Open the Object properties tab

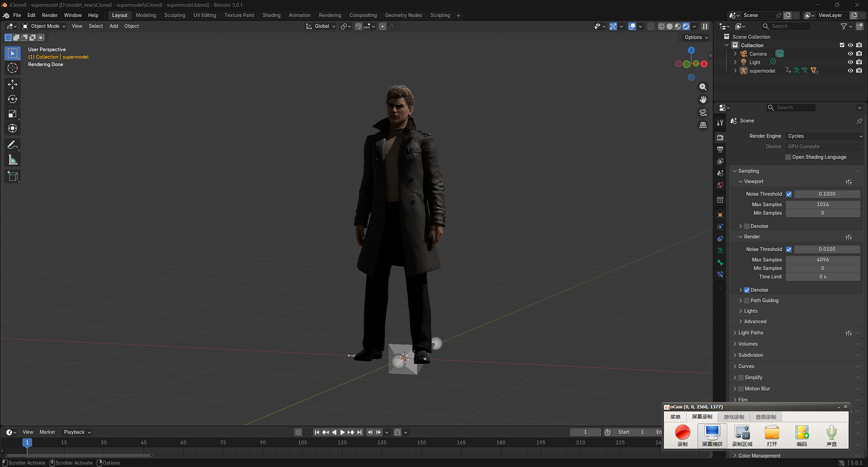(720, 215)
